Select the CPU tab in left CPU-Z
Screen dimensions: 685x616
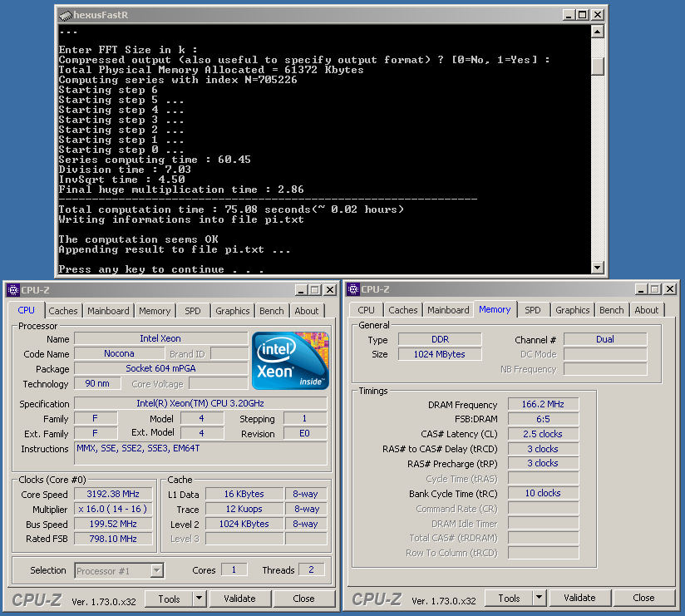coord(27,310)
